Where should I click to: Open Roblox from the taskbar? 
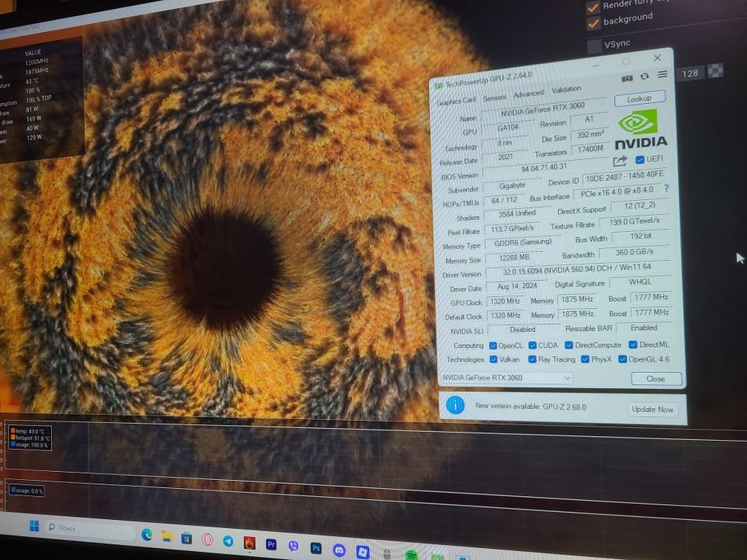coord(363,552)
